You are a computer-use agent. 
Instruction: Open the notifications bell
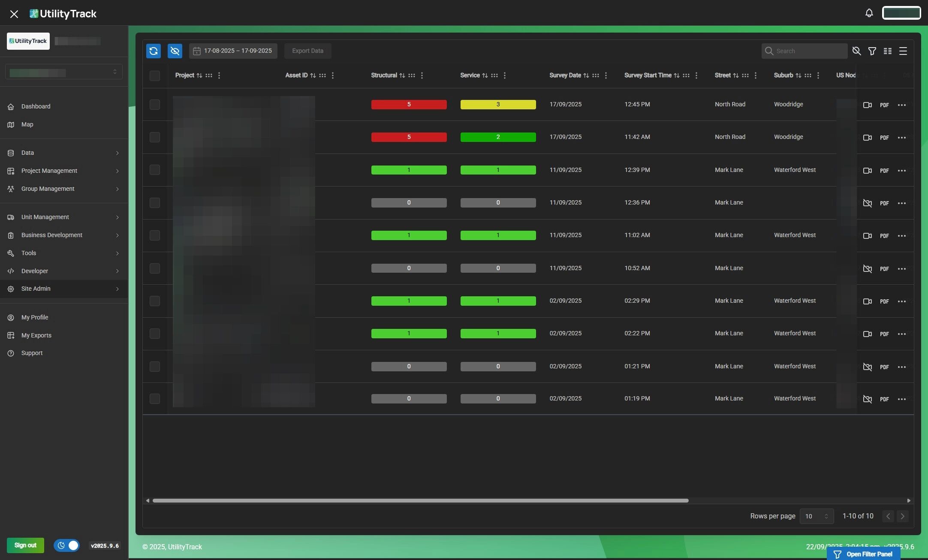(x=869, y=13)
